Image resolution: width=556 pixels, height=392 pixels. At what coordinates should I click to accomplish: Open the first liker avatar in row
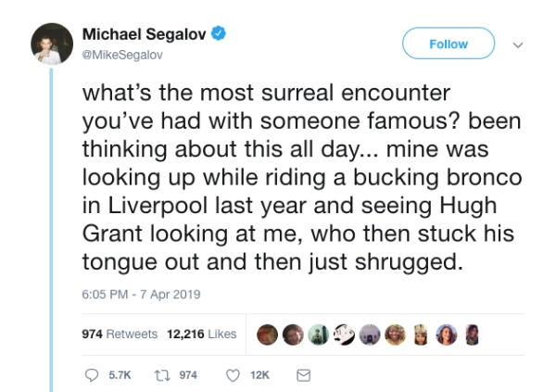click(266, 334)
